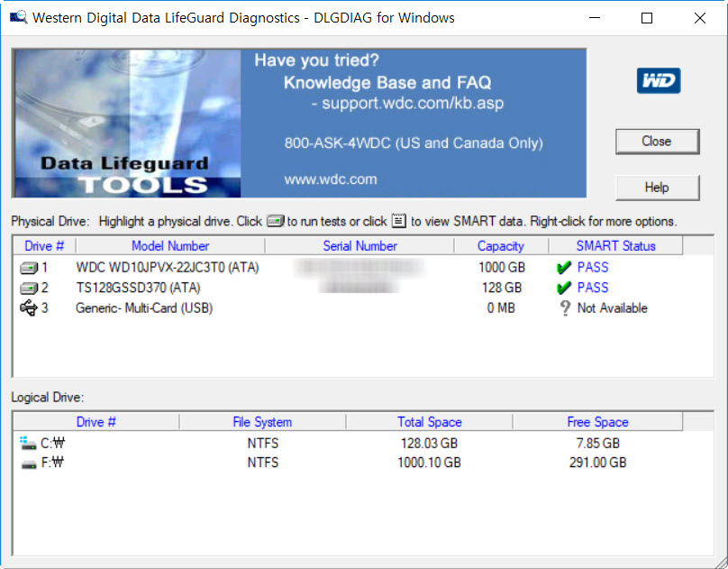Click the Capacity column header

pos(501,245)
